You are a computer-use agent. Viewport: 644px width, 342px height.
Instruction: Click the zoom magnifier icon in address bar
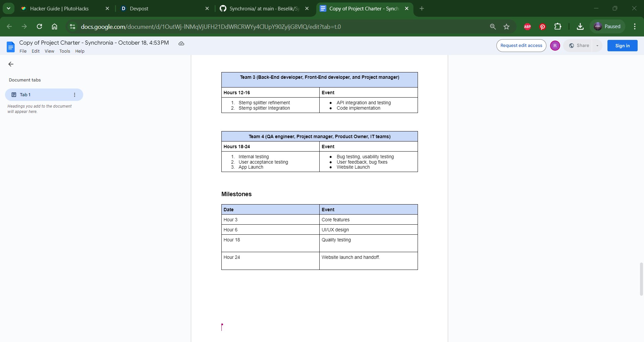tap(493, 26)
